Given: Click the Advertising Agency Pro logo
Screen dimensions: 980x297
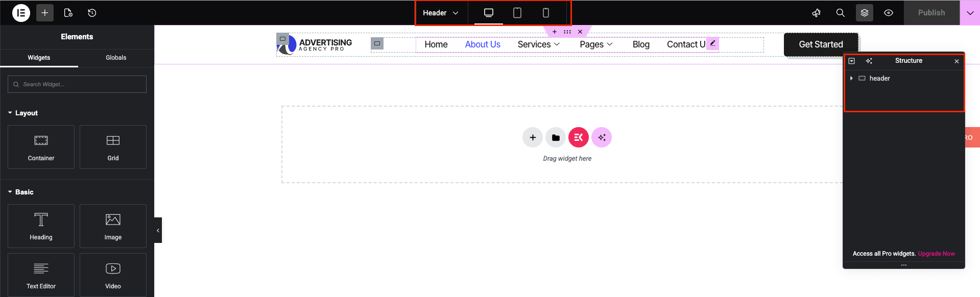Looking at the screenshot, I should point(315,45).
